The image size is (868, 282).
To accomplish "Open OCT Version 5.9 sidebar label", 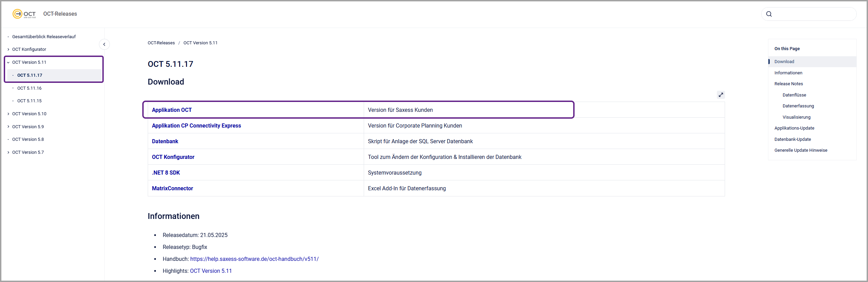I will [x=28, y=127].
